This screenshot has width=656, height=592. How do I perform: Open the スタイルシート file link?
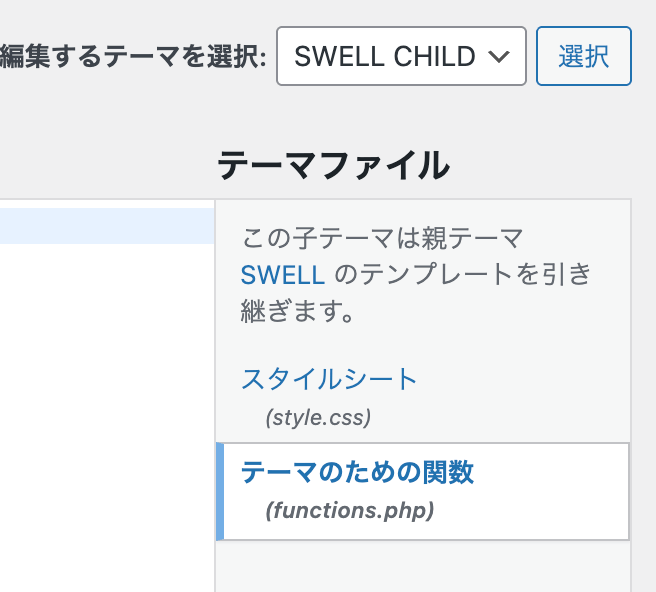pos(329,379)
